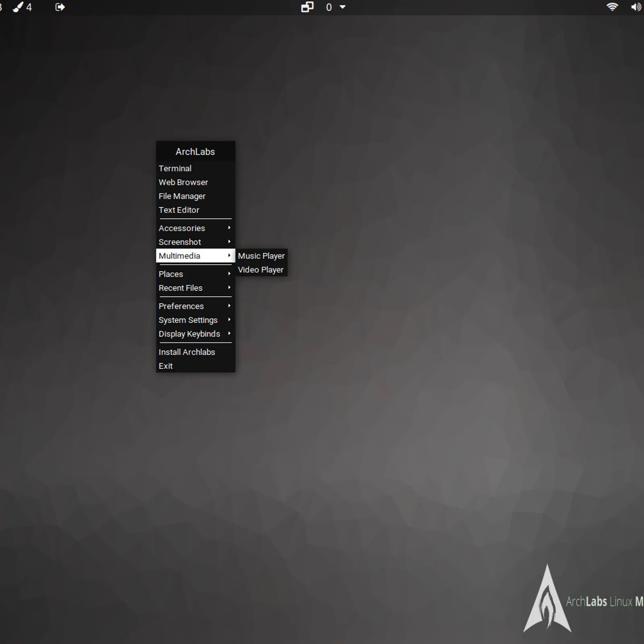The height and width of the screenshot is (644, 644).
Task: Open Web Browser from the menu
Action: (196, 182)
